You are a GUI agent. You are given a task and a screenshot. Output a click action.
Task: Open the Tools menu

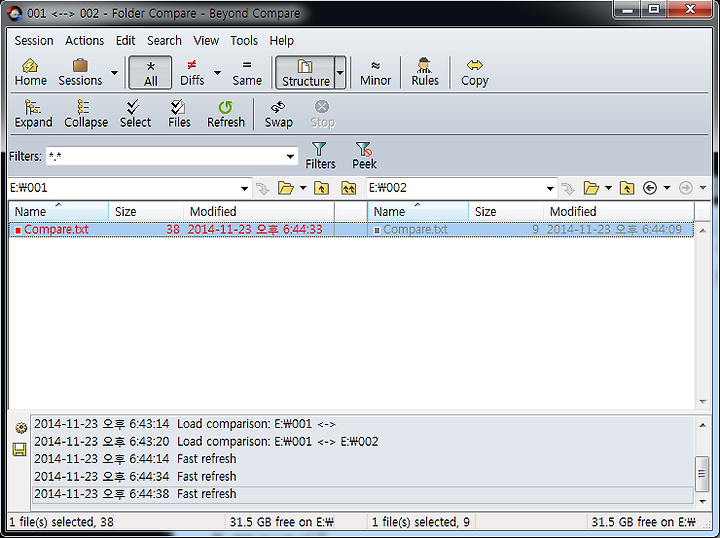(x=244, y=41)
